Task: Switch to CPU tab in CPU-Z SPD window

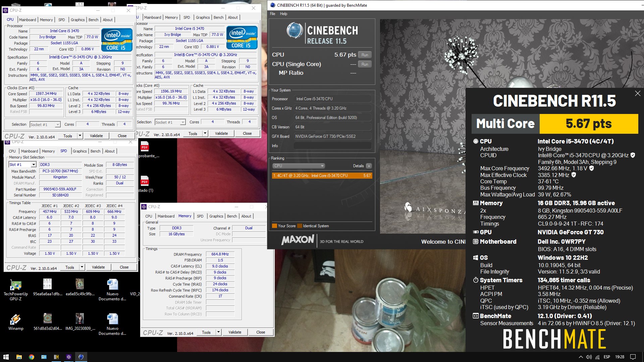Action: click(x=12, y=151)
